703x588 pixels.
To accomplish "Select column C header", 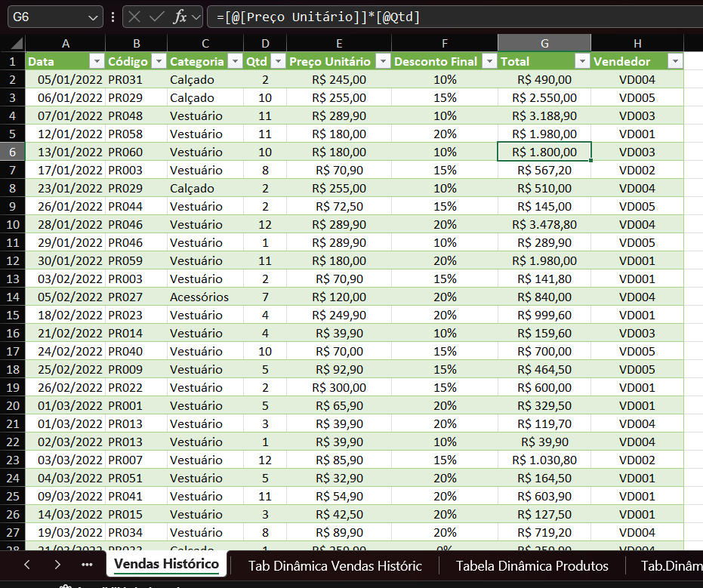I will (205, 44).
